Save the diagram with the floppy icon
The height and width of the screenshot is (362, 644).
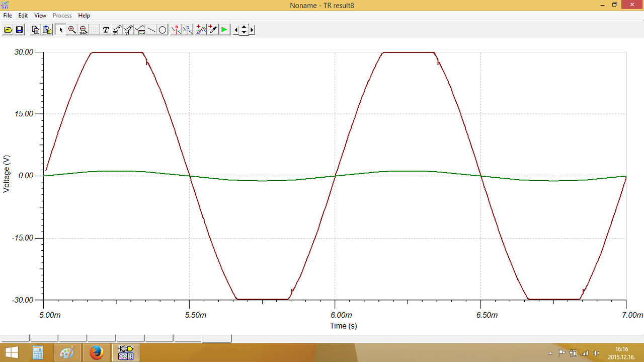[x=19, y=30]
